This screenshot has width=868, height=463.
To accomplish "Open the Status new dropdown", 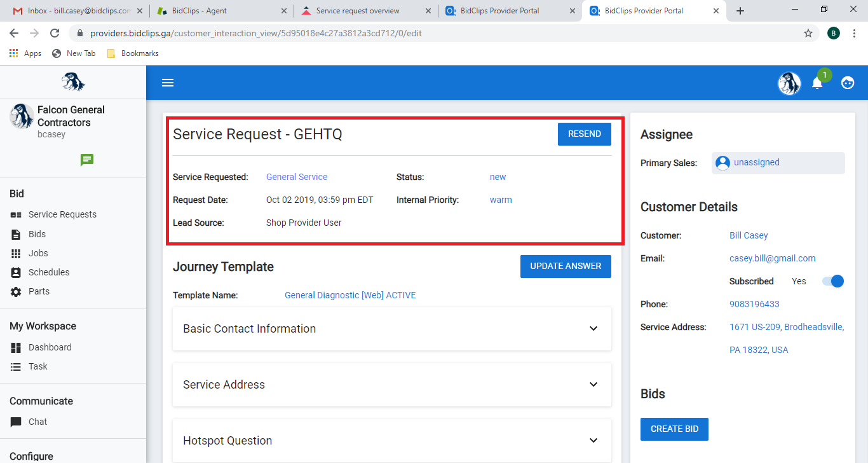I will (498, 177).
